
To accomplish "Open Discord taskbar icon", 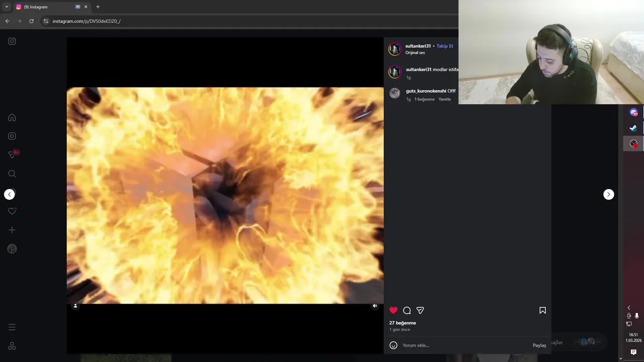I will 633,113.
